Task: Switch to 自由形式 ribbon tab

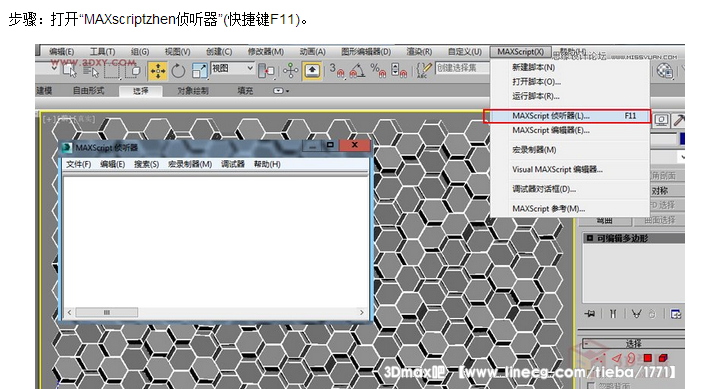Action: [89, 91]
